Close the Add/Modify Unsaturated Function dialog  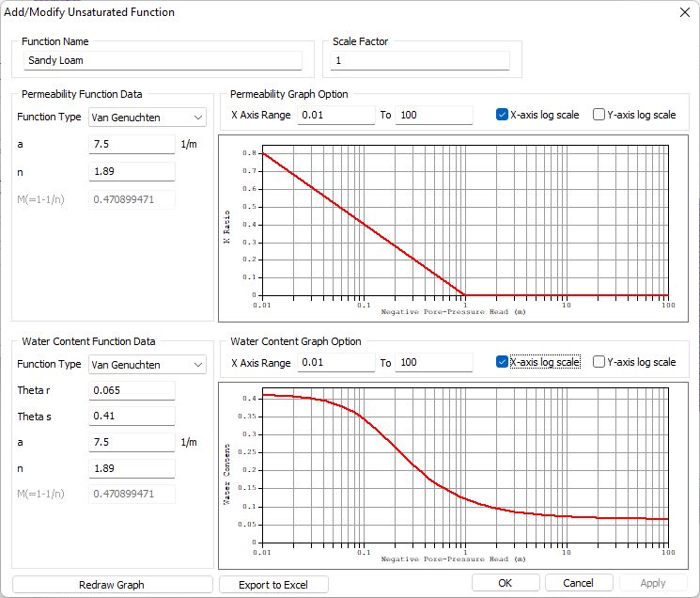[681, 12]
